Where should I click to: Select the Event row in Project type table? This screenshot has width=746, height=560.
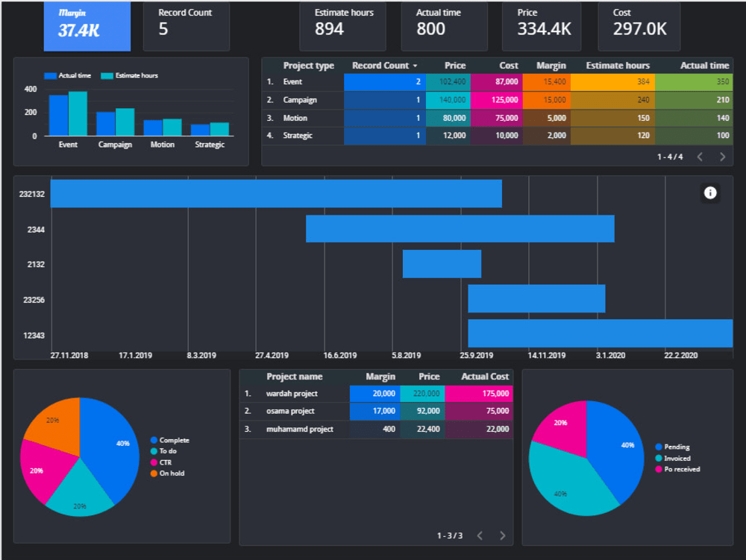click(x=292, y=81)
